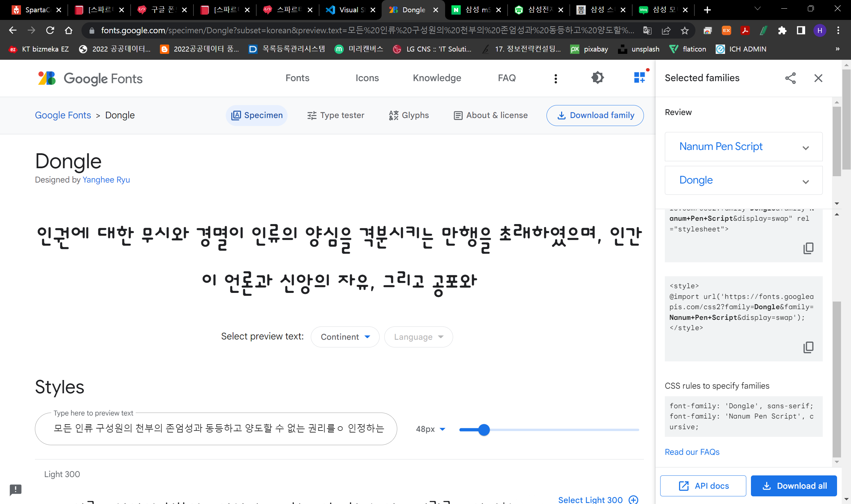Open designer Yanghee Ryu link
The image size is (851, 504).
[x=106, y=180]
